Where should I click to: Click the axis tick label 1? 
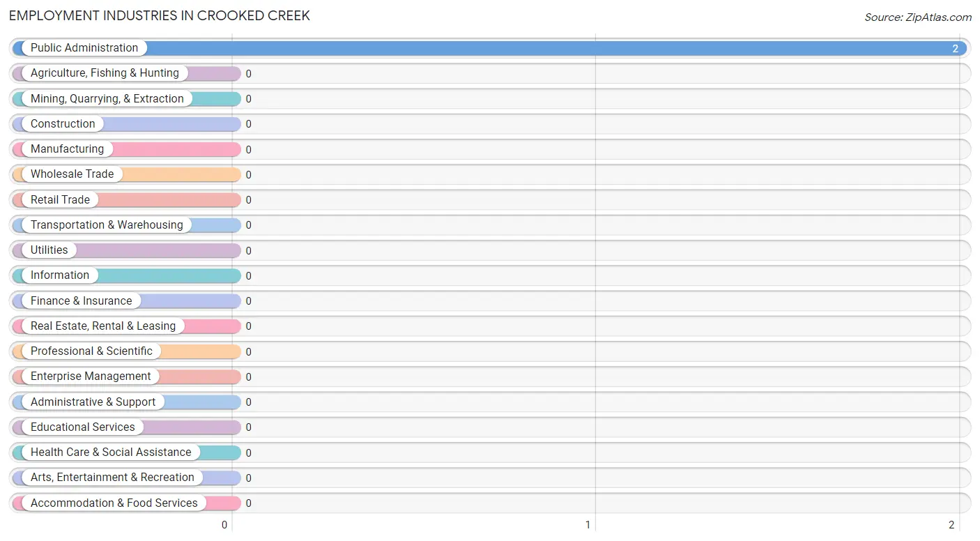click(588, 525)
